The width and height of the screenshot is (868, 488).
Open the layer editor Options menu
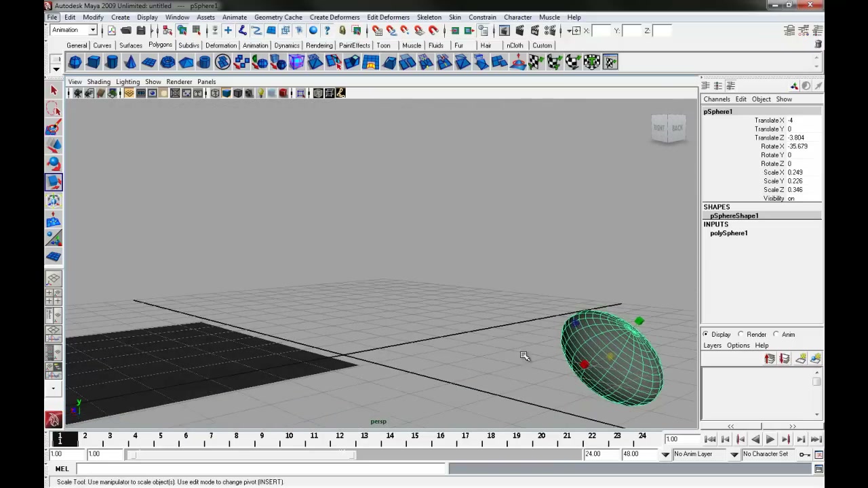point(738,346)
